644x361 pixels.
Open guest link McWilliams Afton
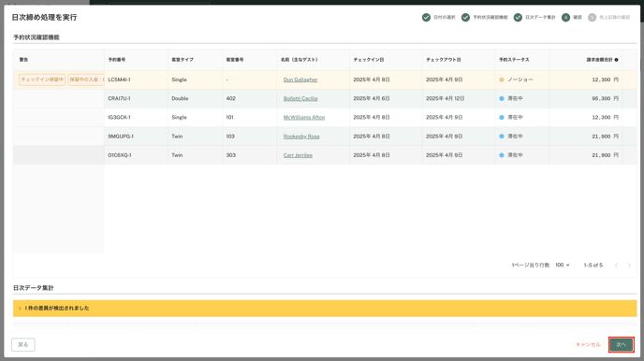pyautogui.click(x=304, y=117)
